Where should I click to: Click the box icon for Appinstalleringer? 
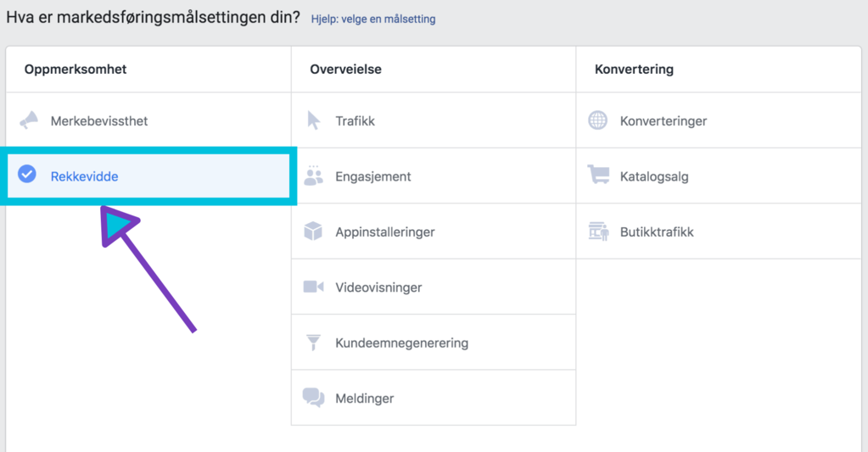(x=313, y=232)
